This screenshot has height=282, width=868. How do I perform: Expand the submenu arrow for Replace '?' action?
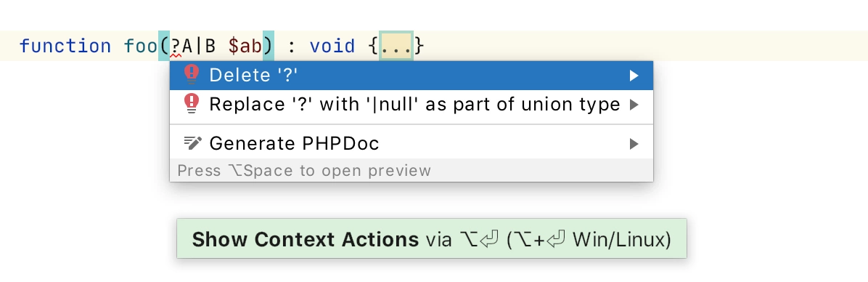634,104
